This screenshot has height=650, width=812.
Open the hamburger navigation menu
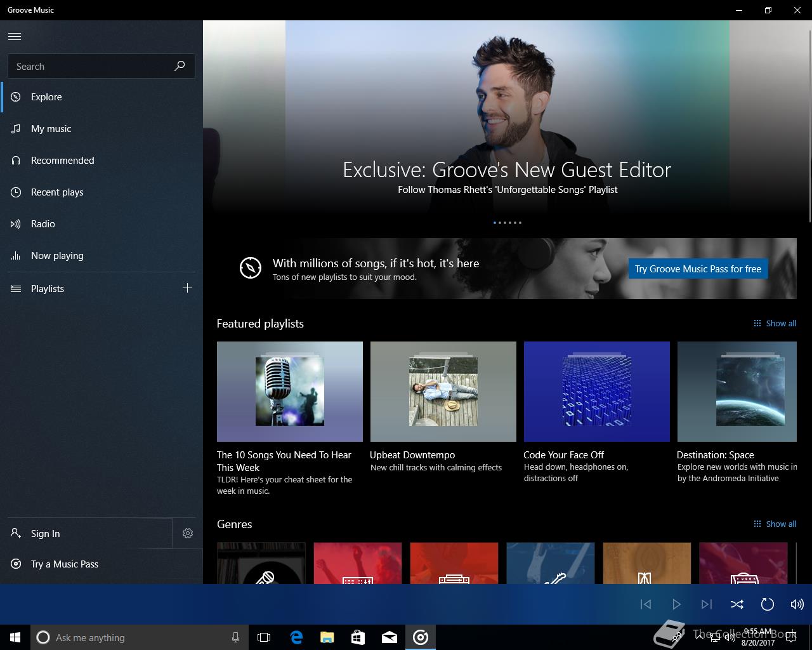pyautogui.click(x=15, y=37)
